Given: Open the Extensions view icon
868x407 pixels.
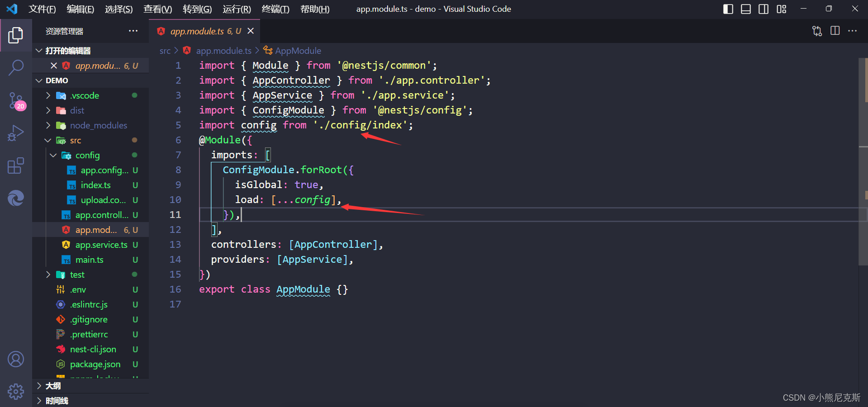Looking at the screenshot, I should click(16, 166).
